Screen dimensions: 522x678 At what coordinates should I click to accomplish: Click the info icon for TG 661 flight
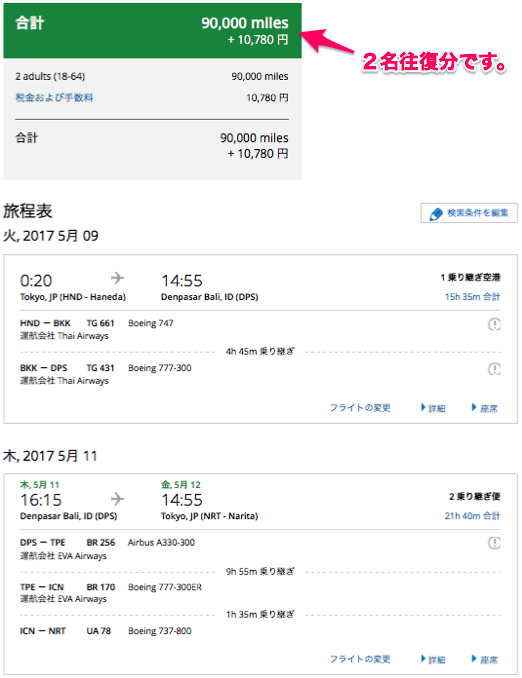[x=494, y=324]
